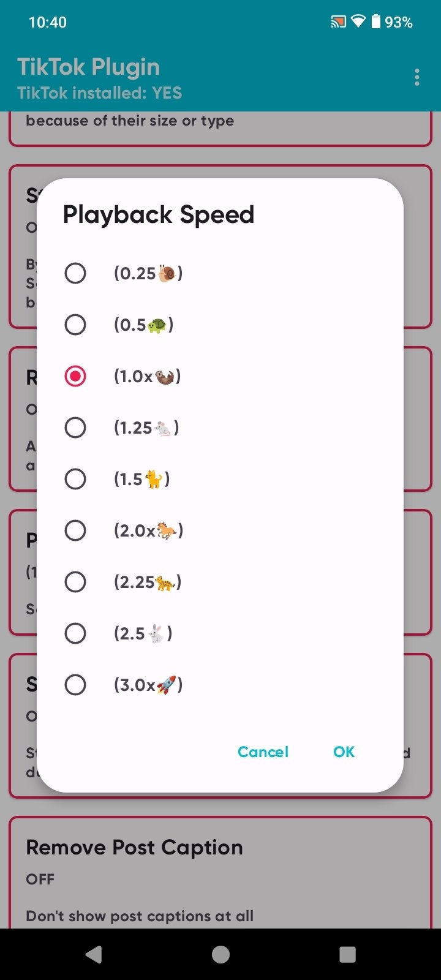Choose the 2.0x horse speed option
The width and height of the screenshot is (441, 980).
click(x=75, y=530)
